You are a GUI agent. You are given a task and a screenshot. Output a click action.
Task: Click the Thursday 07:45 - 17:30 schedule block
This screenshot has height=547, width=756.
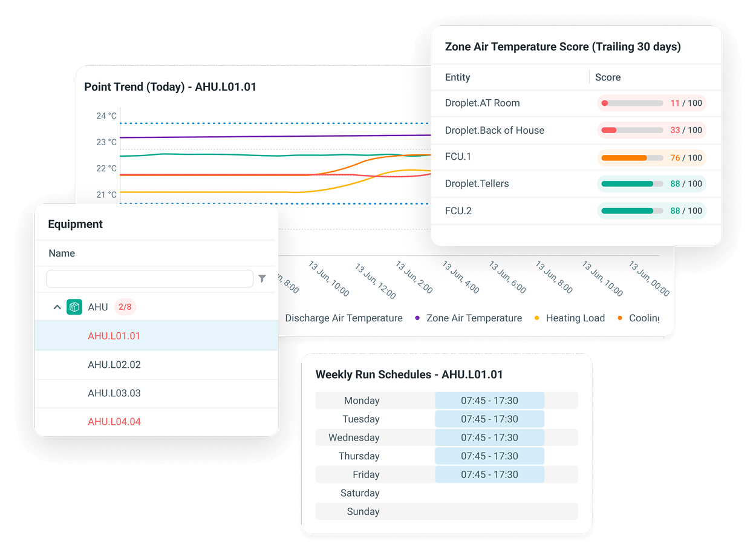(489, 456)
